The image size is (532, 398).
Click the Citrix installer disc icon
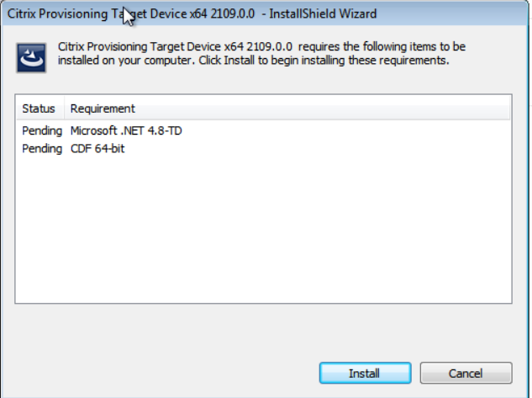pyautogui.click(x=32, y=58)
